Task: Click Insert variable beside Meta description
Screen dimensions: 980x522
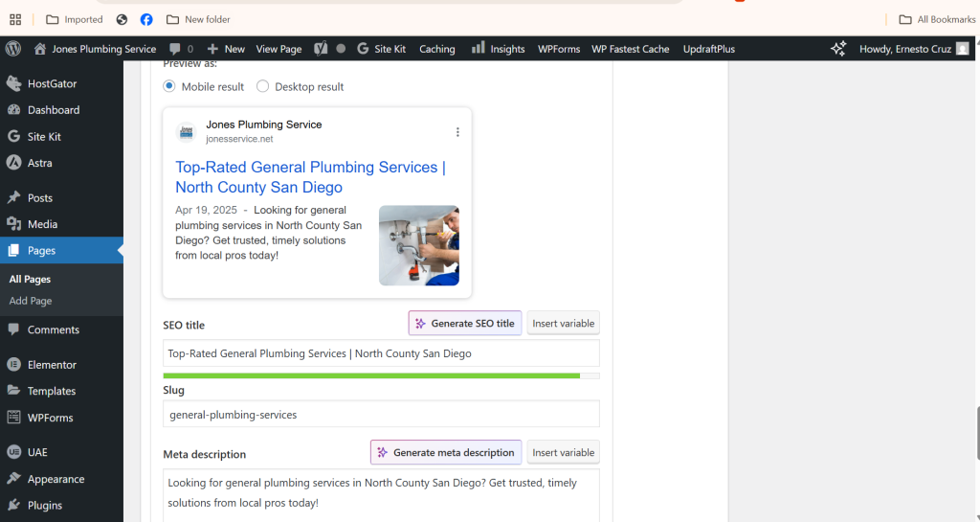Action: [563, 452]
